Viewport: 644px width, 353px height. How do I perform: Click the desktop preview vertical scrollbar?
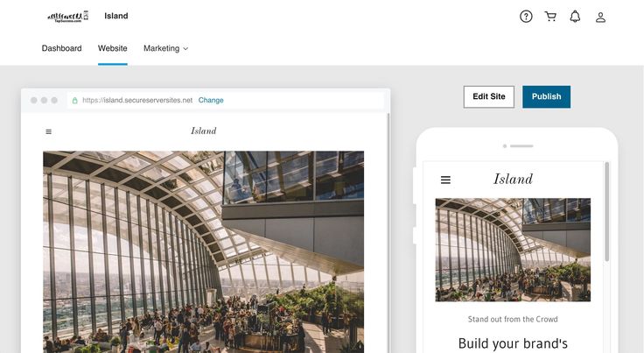388,232
